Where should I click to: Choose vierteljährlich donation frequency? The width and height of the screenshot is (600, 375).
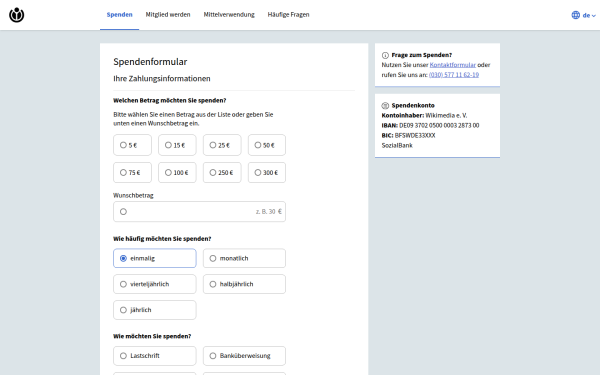click(155, 284)
